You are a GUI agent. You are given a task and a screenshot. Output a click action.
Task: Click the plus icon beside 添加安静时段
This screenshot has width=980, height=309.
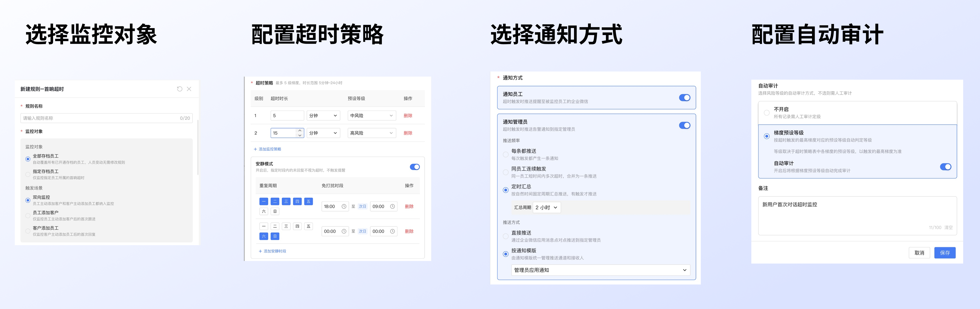(x=261, y=251)
